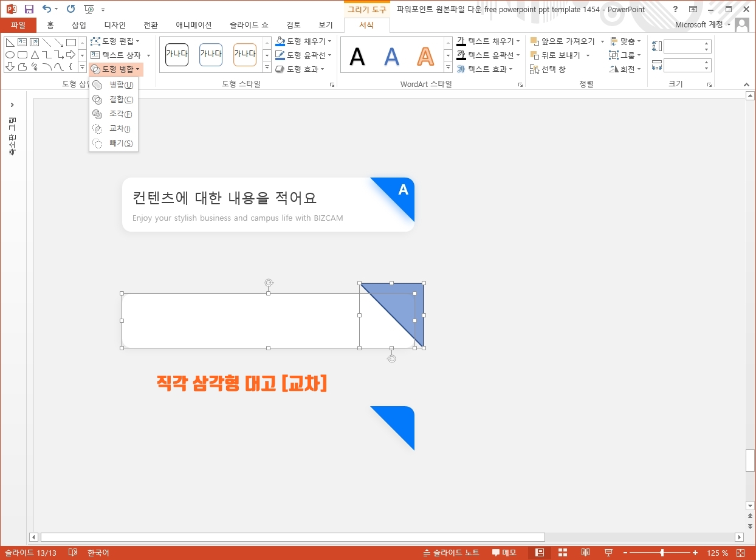
Task: Click the shape height input field
Action: 684,47
